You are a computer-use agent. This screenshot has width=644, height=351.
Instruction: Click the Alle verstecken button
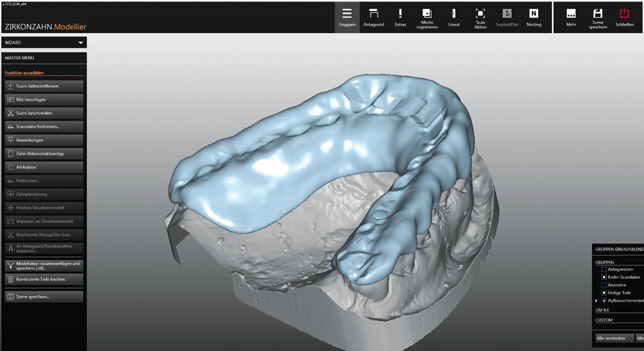point(615,338)
